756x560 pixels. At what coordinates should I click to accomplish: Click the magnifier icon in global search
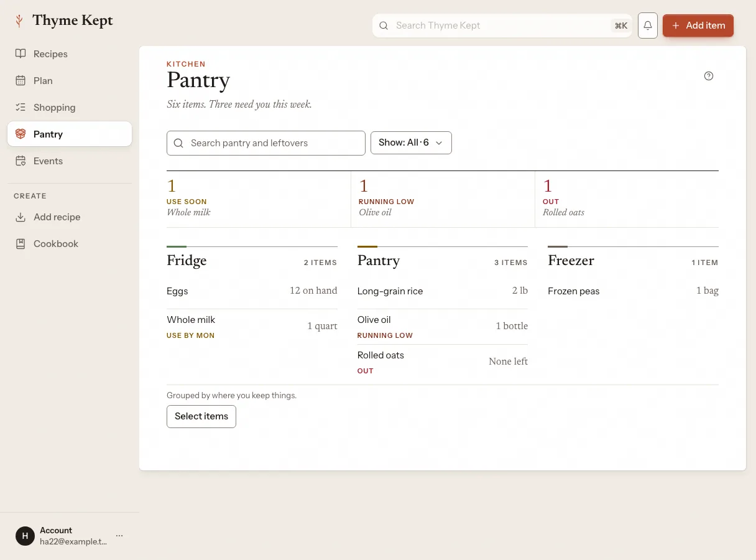coord(384,26)
